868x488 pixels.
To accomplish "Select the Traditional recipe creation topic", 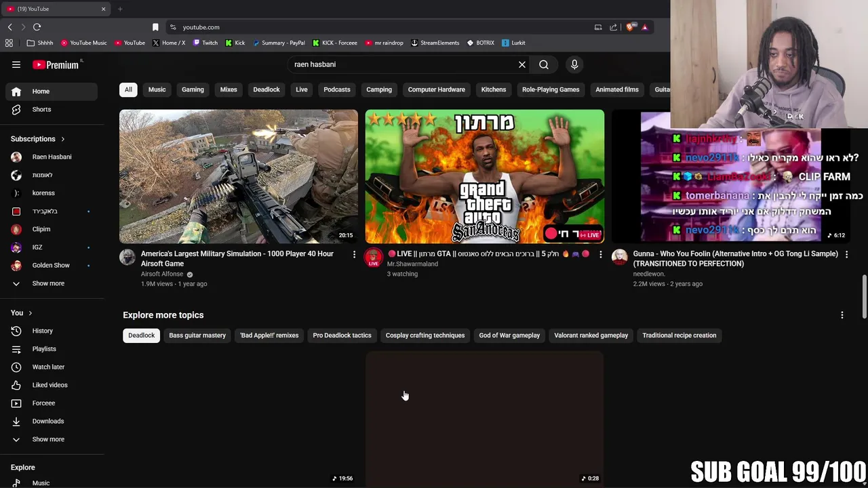I will point(679,335).
